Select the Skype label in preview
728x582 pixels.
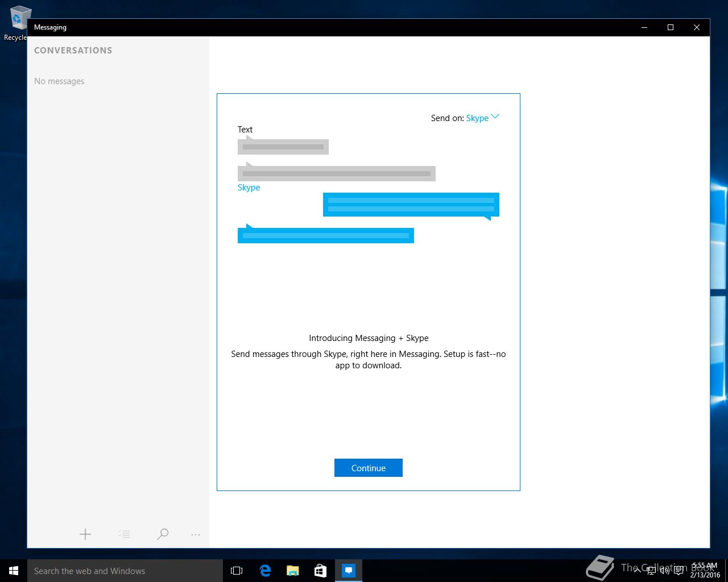[x=249, y=188]
